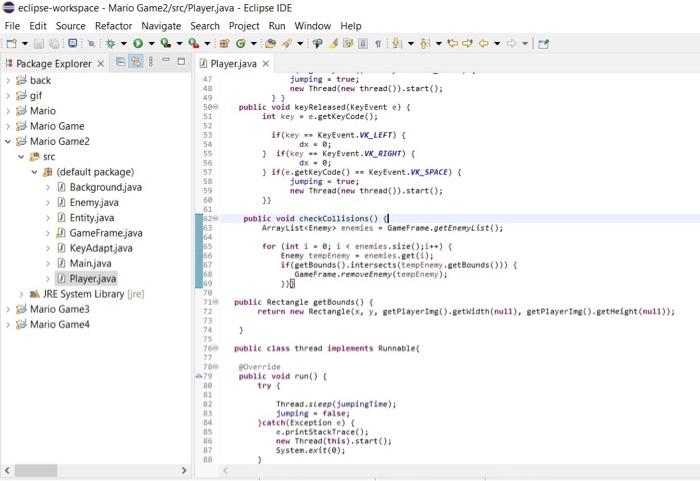Expand the gif project
700x481 pixels.
[8, 96]
